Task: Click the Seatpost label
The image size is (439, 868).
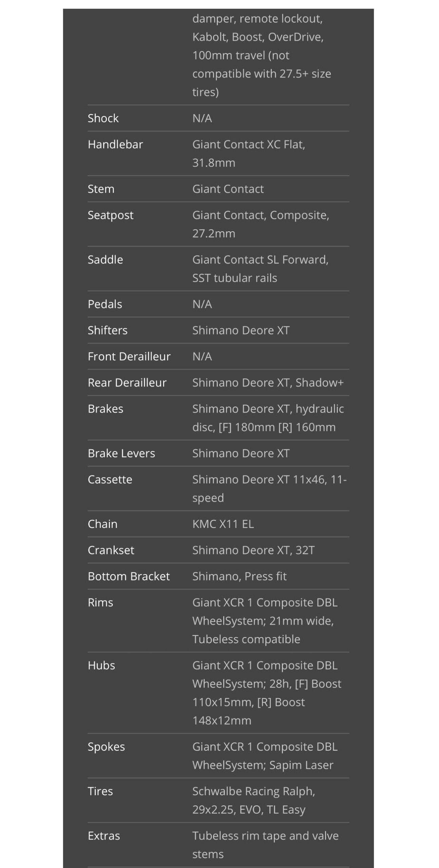Action: (x=111, y=215)
